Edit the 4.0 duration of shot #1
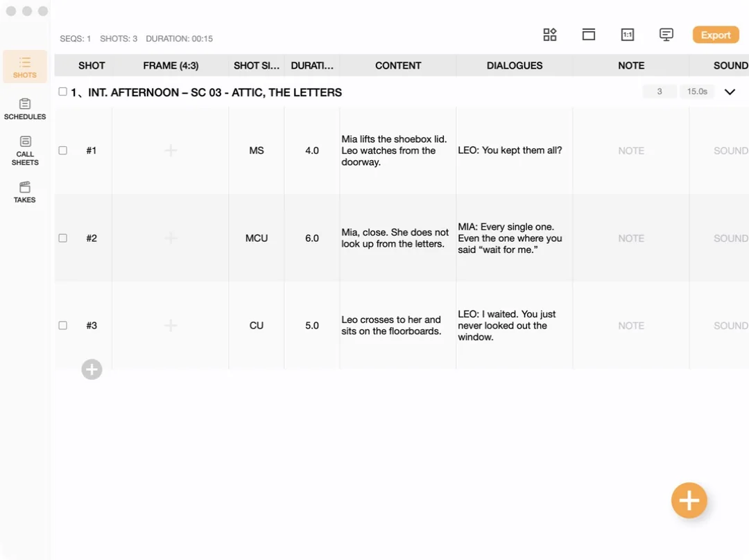The image size is (749, 560). (312, 150)
